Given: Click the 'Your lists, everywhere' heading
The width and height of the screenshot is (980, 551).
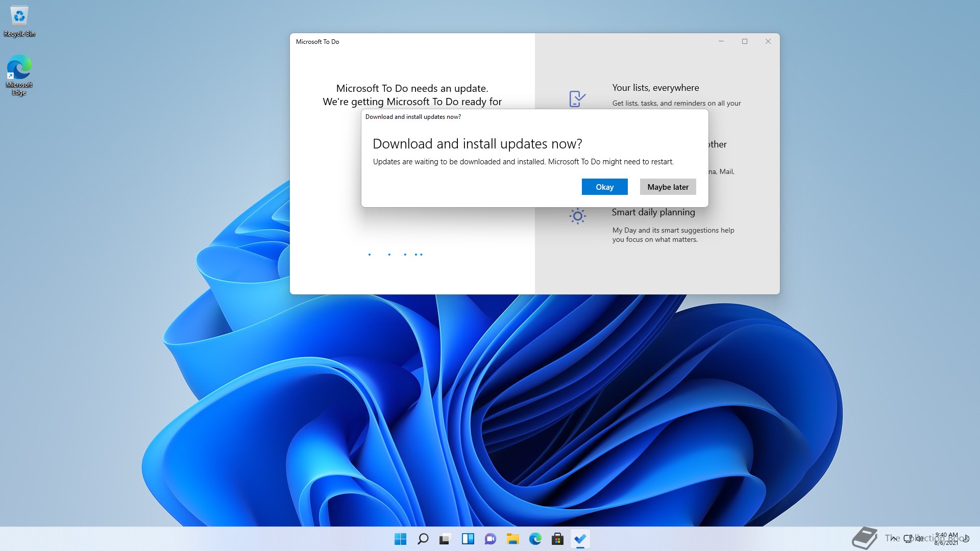Looking at the screenshot, I should 655,88.
